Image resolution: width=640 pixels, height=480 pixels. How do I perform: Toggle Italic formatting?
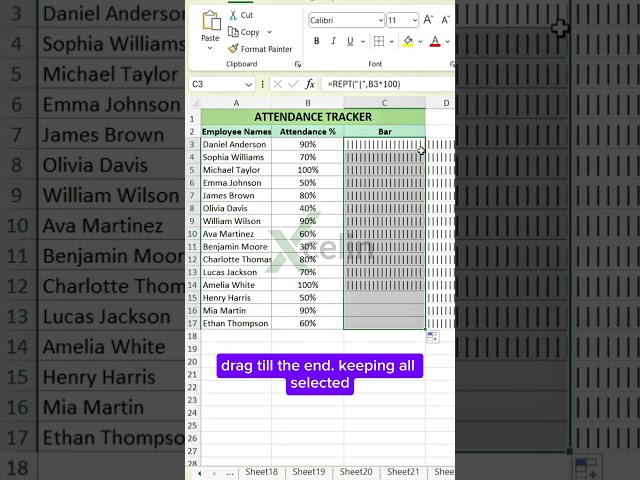click(333, 41)
